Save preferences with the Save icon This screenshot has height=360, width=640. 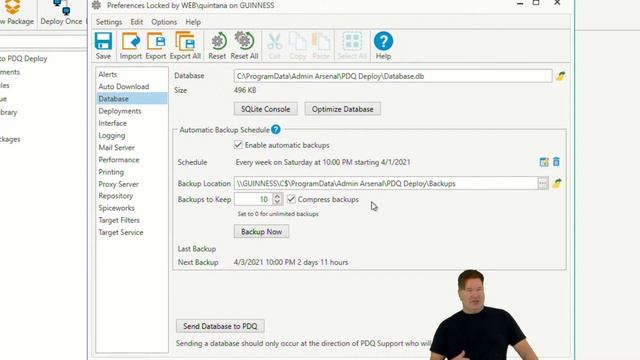[x=103, y=46]
